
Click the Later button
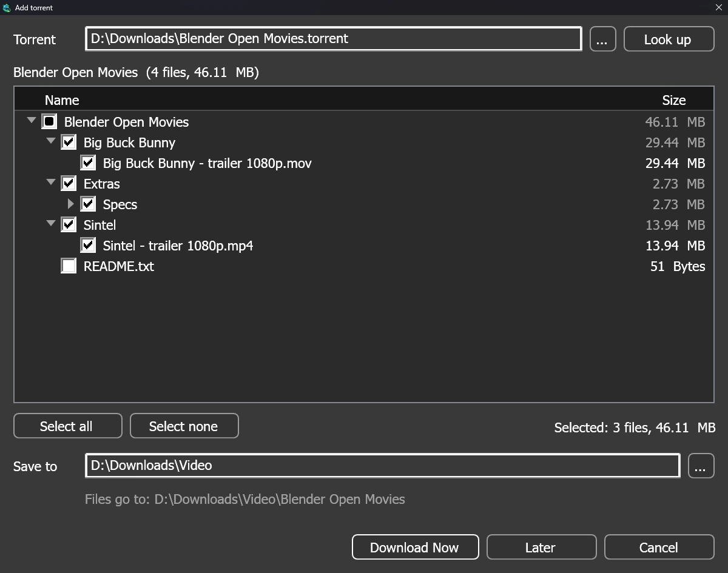(541, 547)
